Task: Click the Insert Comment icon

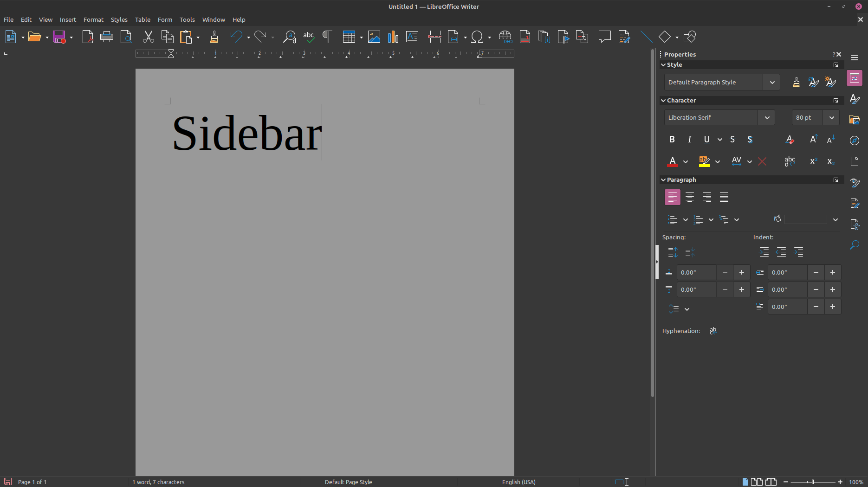Action: tap(604, 37)
